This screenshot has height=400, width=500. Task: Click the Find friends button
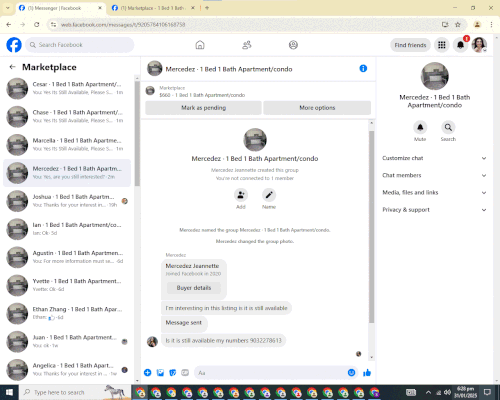tap(410, 45)
